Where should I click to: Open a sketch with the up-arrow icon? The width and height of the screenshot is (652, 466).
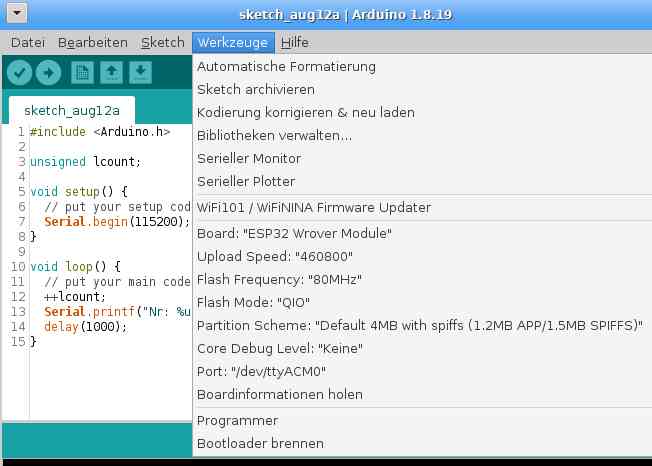point(111,73)
